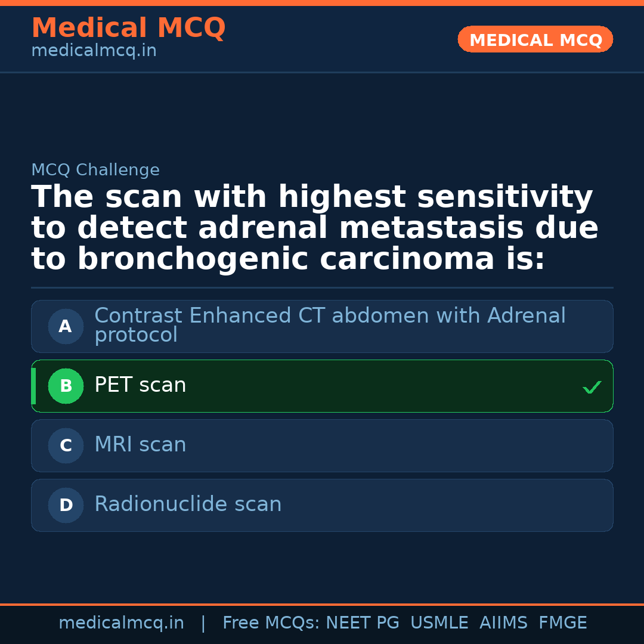Viewport: 644px width, 644px height.
Task: Click the MCQ Challenge label
Action: pyautogui.click(x=95, y=171)
